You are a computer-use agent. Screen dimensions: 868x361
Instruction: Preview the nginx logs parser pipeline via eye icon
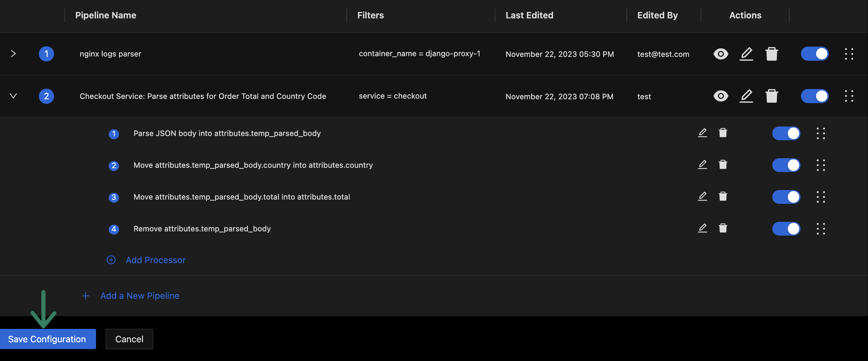coord(721,54)
